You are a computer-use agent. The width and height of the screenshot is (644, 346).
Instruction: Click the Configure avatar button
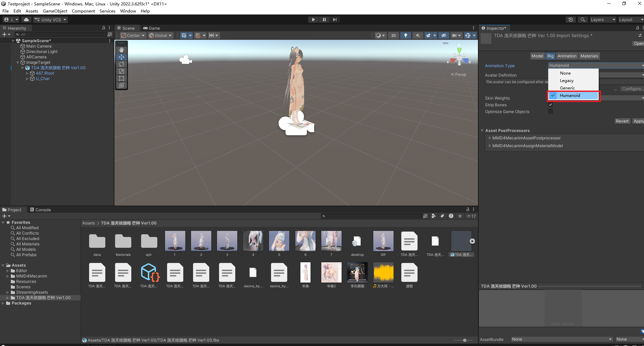point(632,89)
